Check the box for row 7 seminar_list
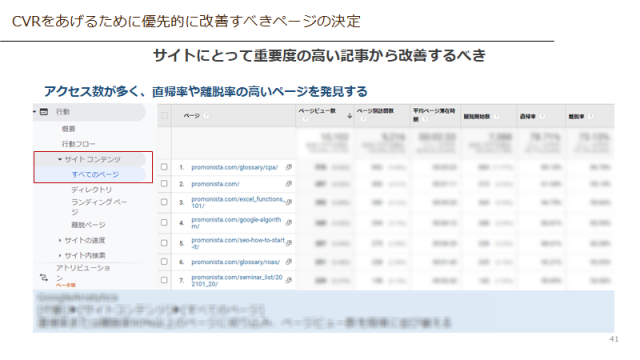This screenshot has height=360, width=640. (x=164, y=280)
